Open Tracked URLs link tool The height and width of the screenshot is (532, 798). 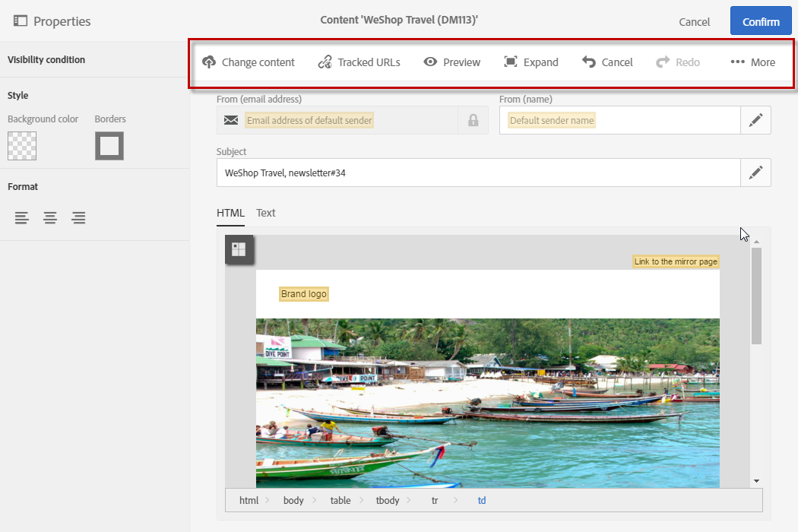[x=325, y=62]
